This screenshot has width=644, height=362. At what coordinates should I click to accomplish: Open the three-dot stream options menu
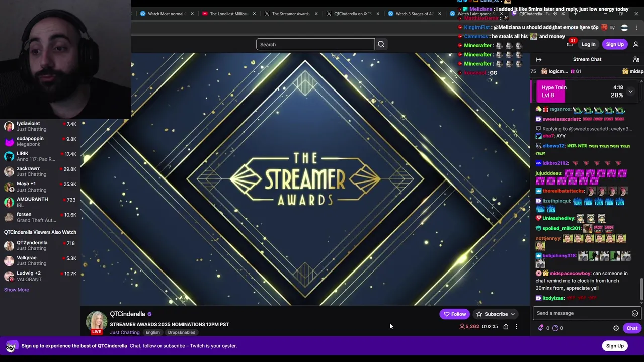tap(516, 327)
